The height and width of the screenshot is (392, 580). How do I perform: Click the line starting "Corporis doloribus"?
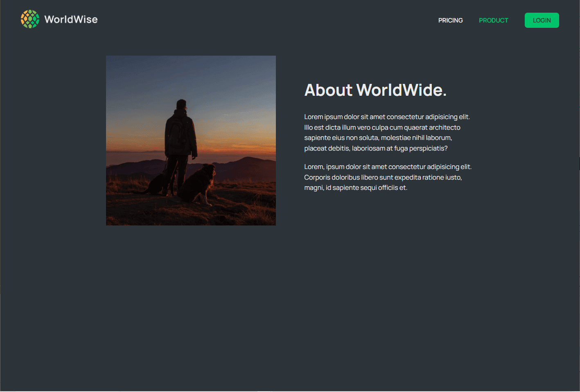(383, 178)
